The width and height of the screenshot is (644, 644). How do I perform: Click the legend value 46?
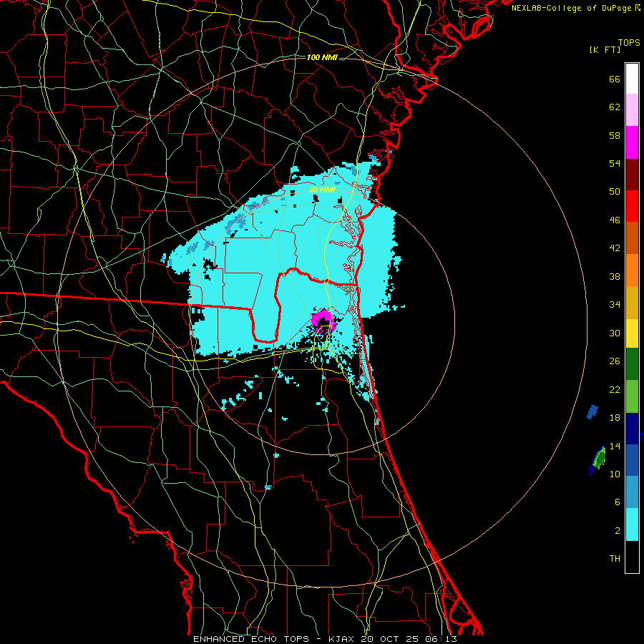[615, 220]
